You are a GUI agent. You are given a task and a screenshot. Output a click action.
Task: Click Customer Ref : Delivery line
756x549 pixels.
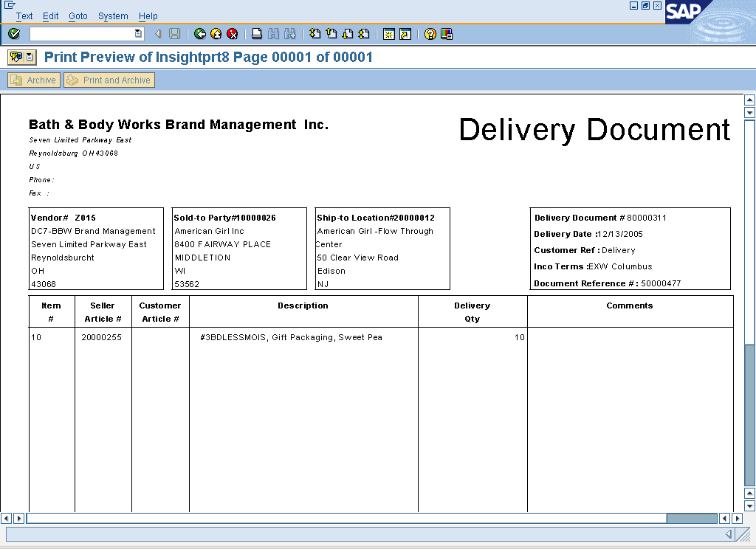pyautogui.click(x=585, y=251)
